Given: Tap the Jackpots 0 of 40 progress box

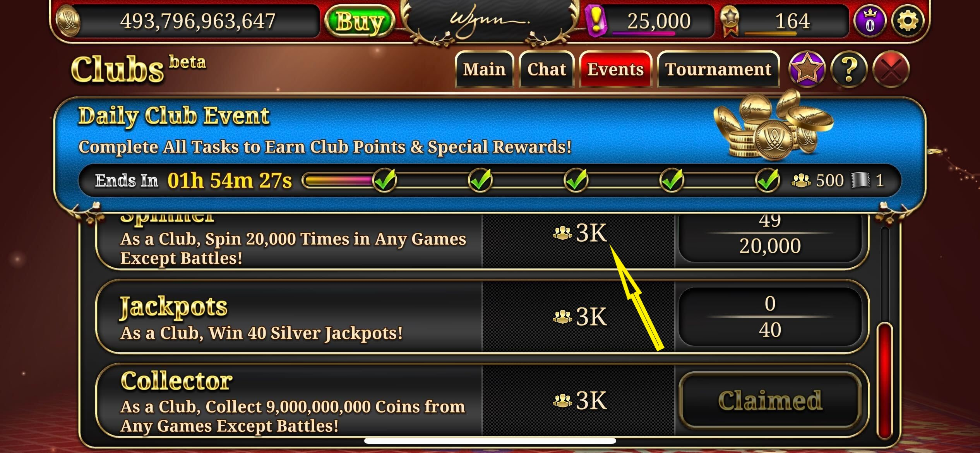Looking at the screenshot, I should (770, 316).
